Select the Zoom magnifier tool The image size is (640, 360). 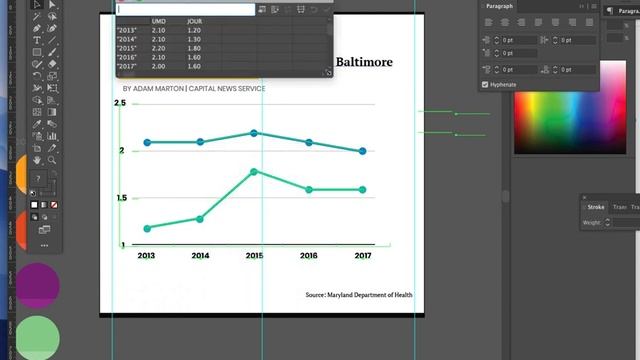[52, 160]
